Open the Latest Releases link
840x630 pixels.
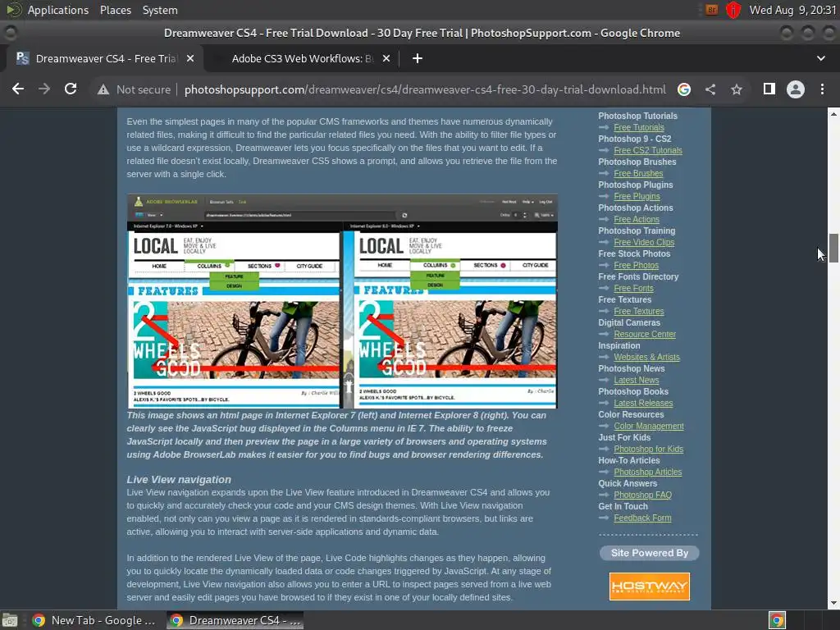(x=643, y=404)
